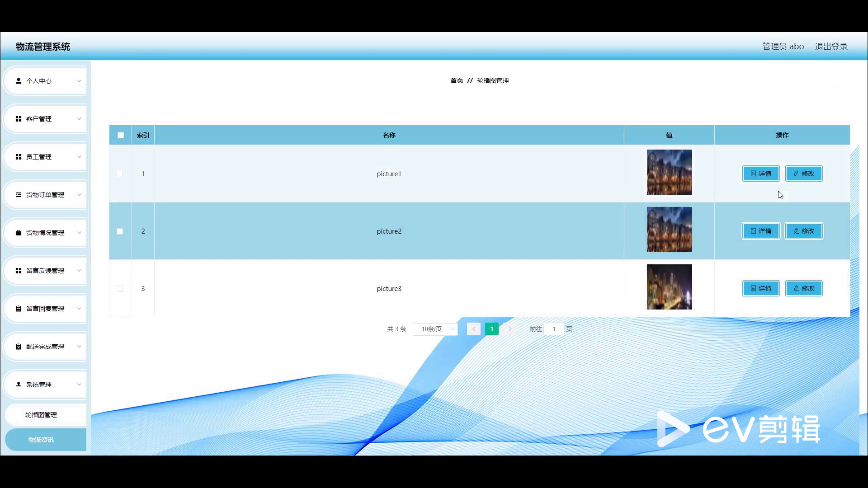Click the 系统管理 user icon
Screen dimensions: 868x488
19,385
